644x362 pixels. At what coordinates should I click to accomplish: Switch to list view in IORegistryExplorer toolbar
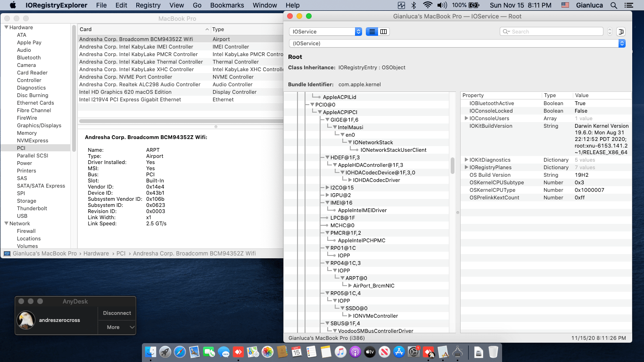click(x=372, y=32)
